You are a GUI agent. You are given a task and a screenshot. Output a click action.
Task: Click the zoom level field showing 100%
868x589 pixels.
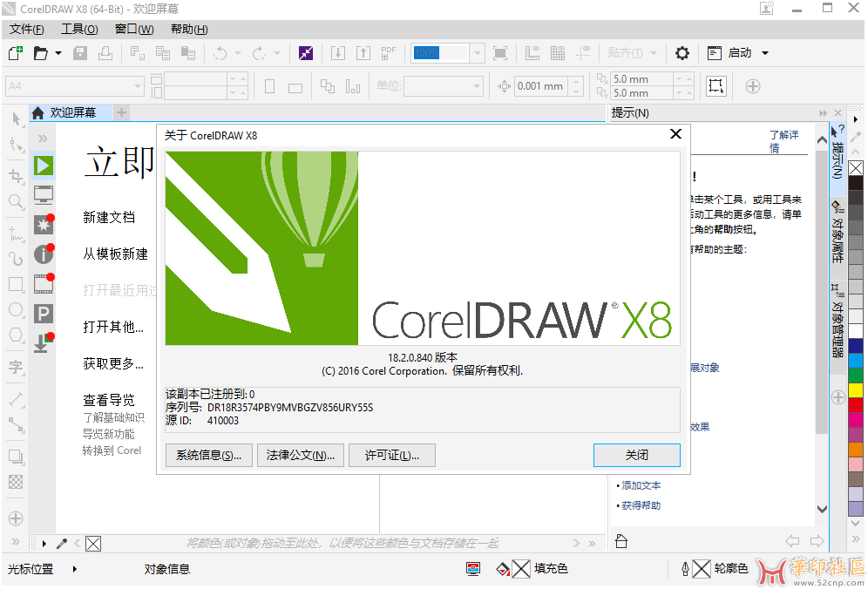[x=441, y=53]
